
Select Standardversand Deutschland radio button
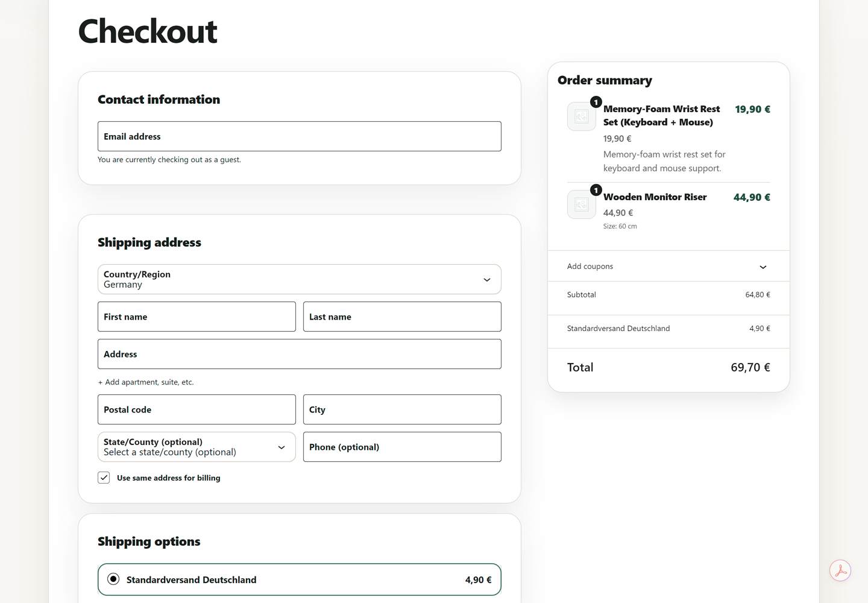tap(113, 579)
